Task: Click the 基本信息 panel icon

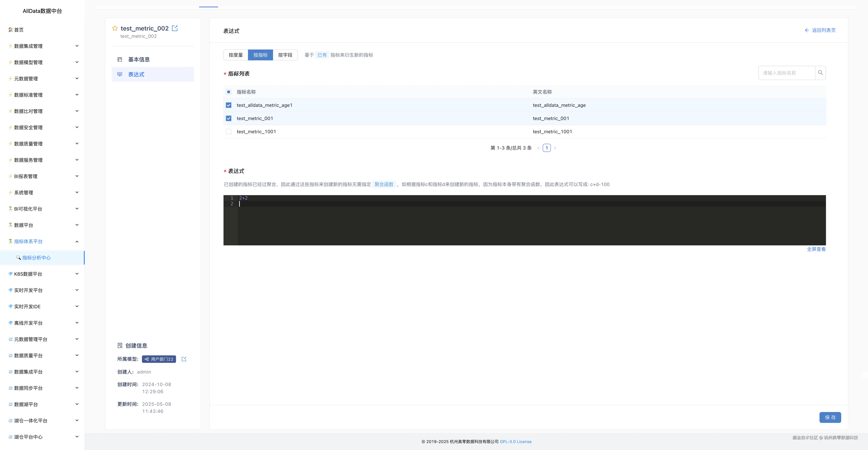Action: tap(120, 60)
